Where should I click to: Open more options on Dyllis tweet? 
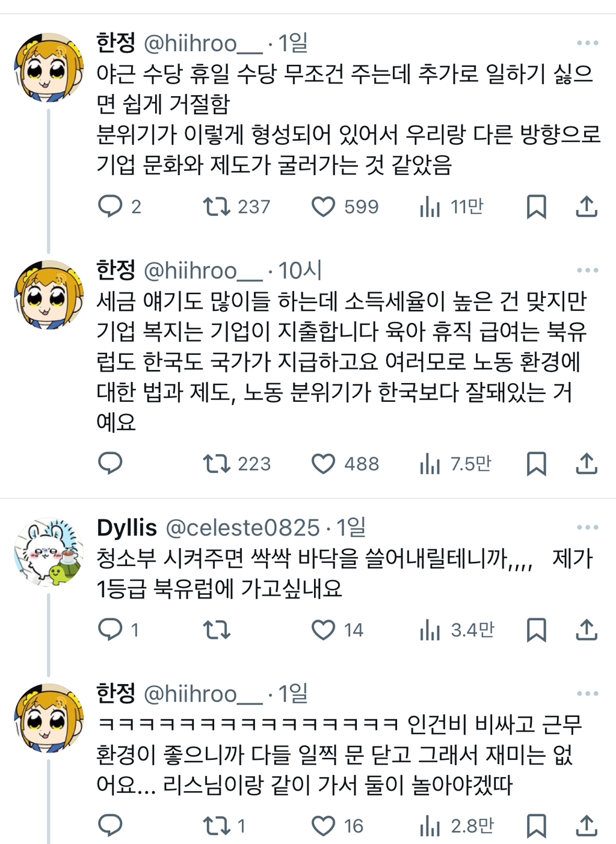pyautogui.click(x=587, y=528)
